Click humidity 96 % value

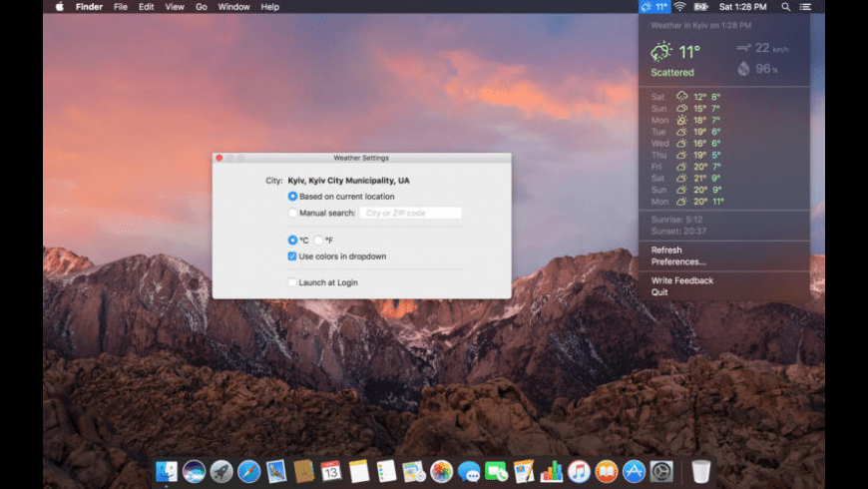766,69
